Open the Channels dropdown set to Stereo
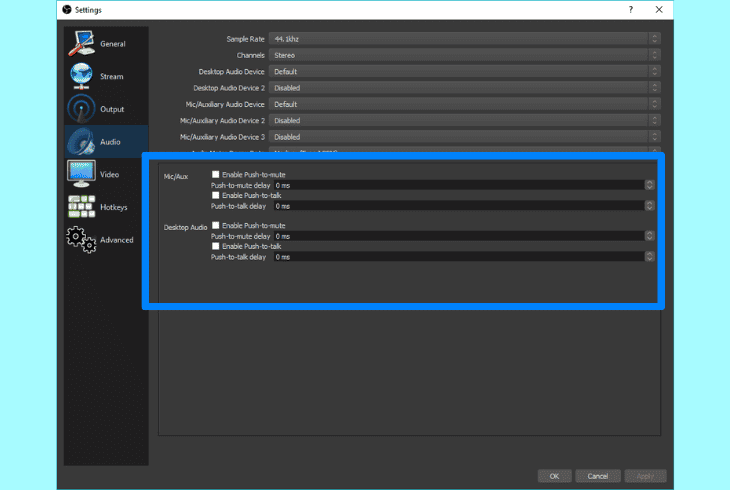Viewport: 730px width, 490px height. tap(465, 55)
